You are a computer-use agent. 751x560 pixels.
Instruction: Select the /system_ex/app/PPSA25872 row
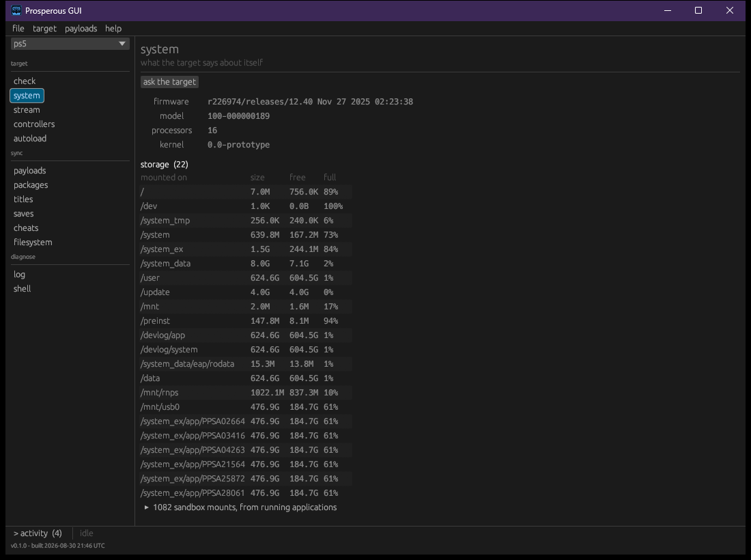tap(246, 479)
